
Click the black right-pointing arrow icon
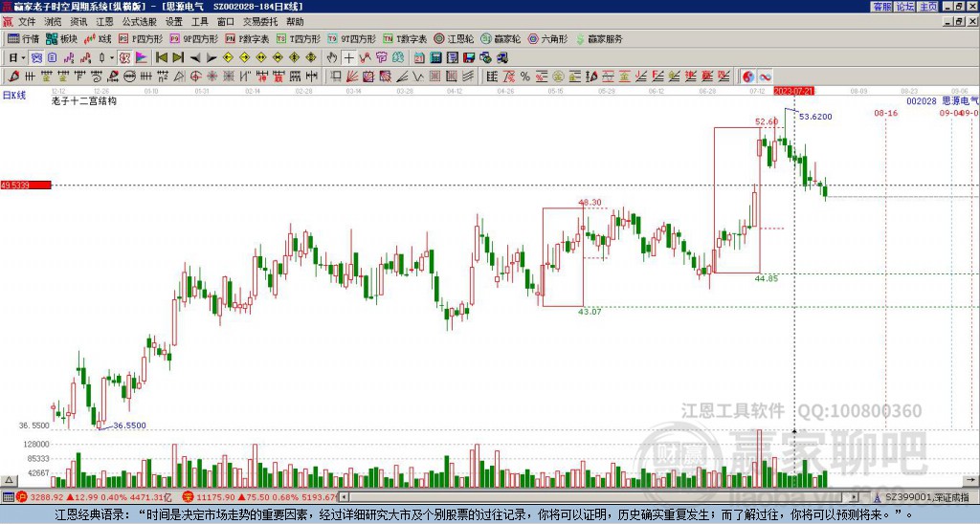212,57
